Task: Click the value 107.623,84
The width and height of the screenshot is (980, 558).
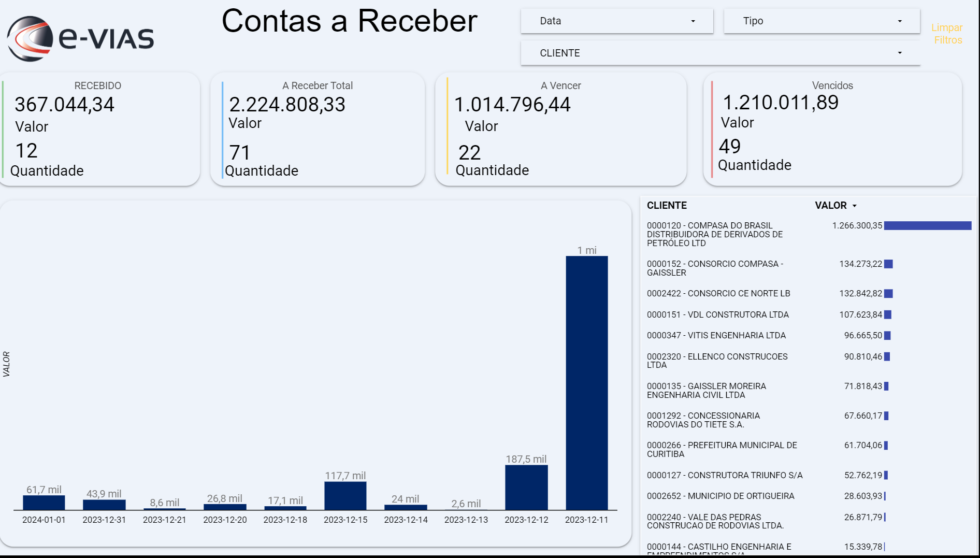Action: [x=860, y=314]
